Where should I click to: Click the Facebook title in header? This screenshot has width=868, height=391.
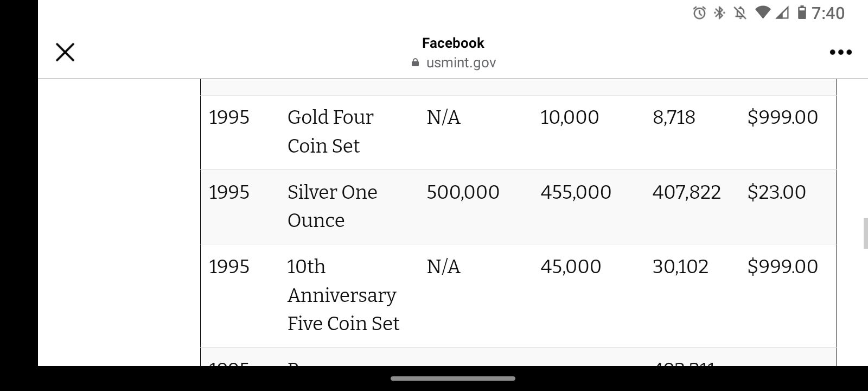(453, 43)
